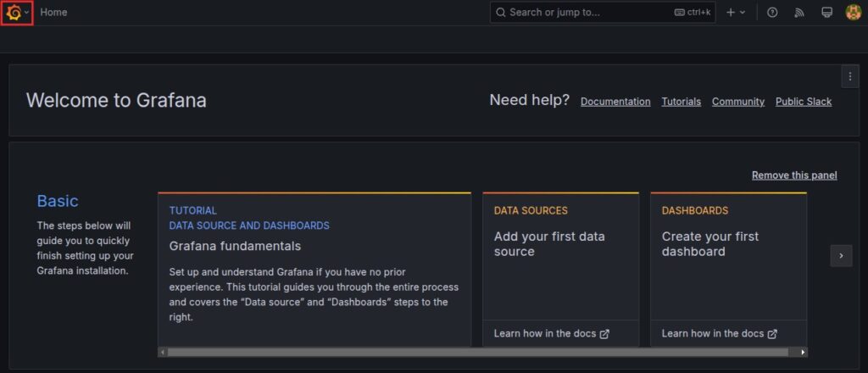Open the welcome panel three-dot menu

tap(850, 76)
